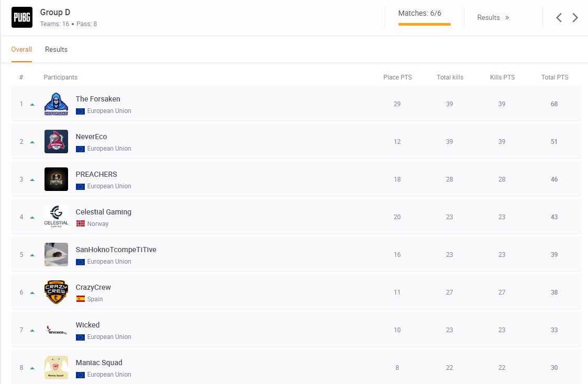Viewport: 588px width, 384px height.
Task: Open Wicked team logo
Action: [x=56, y=330]
